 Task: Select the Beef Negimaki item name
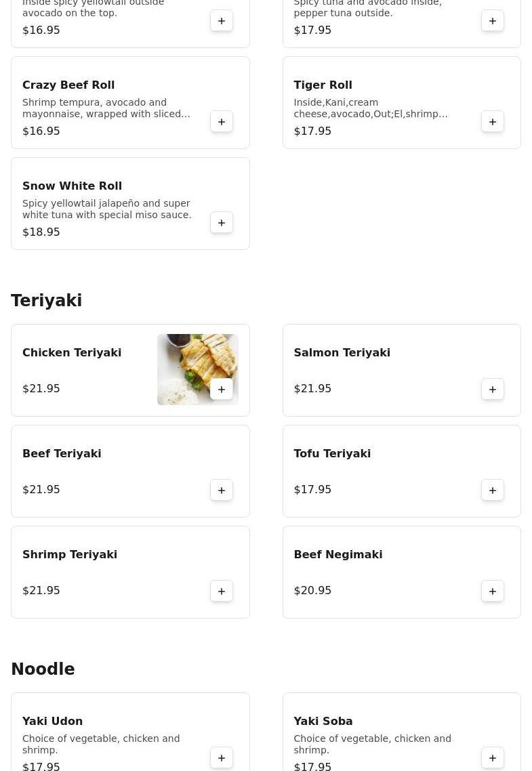(x=337, y=555)
